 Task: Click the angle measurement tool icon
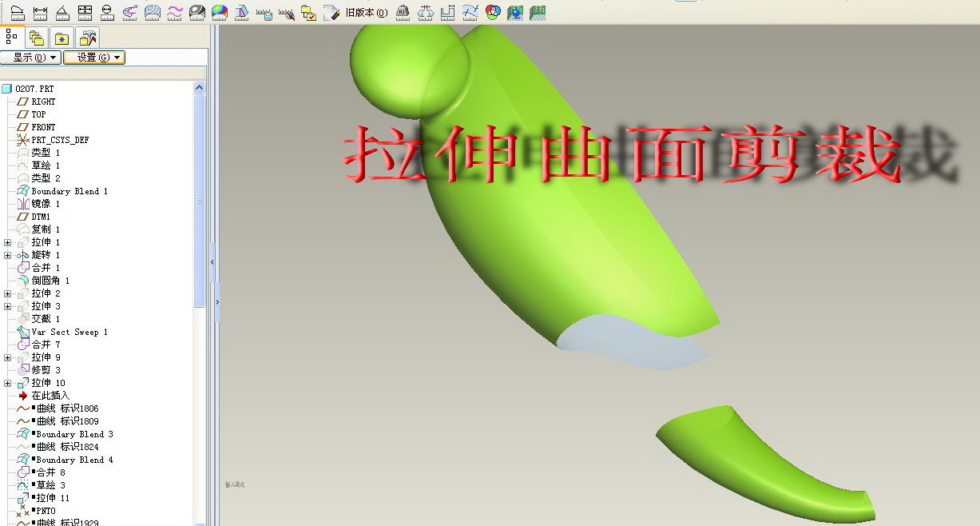(x=62, y=12)
